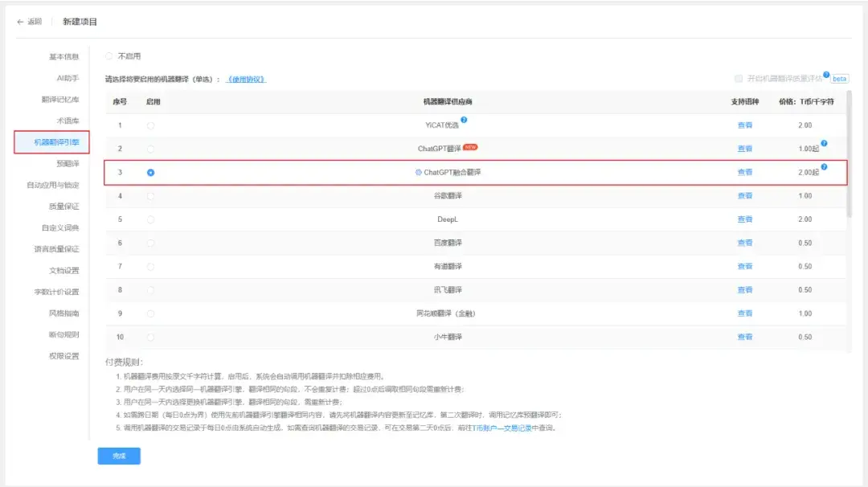868x487 pixels.
Task: Click the beta tag in the top right
Action: (840, 77)
